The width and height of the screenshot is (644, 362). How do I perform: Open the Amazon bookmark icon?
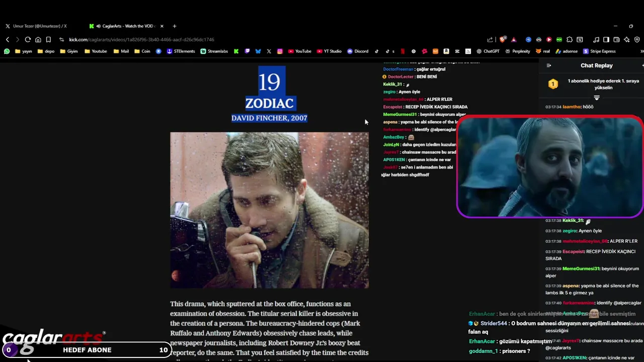[446, 51]
